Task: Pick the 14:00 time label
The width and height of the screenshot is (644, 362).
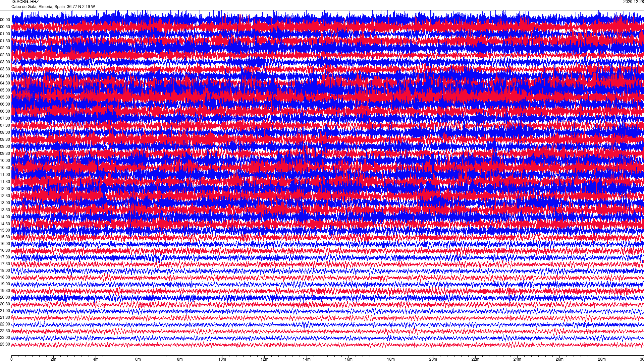Action: tap(5, 217)
